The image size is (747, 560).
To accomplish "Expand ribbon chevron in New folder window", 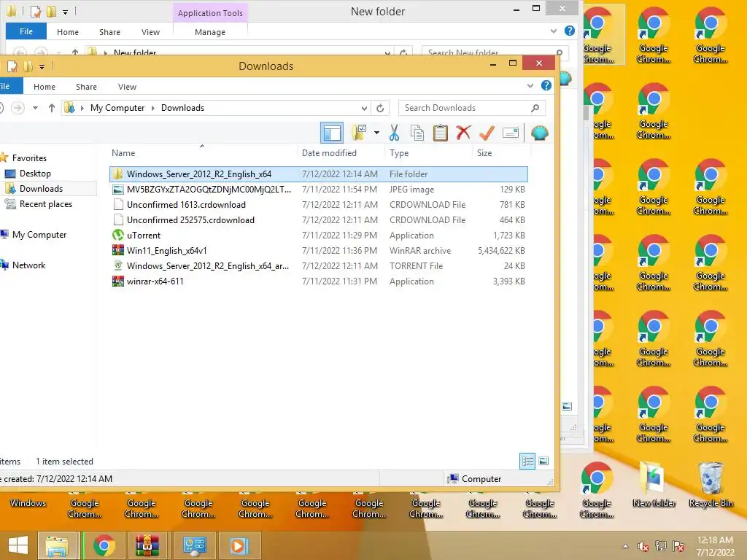I will (x=553, y=31).
